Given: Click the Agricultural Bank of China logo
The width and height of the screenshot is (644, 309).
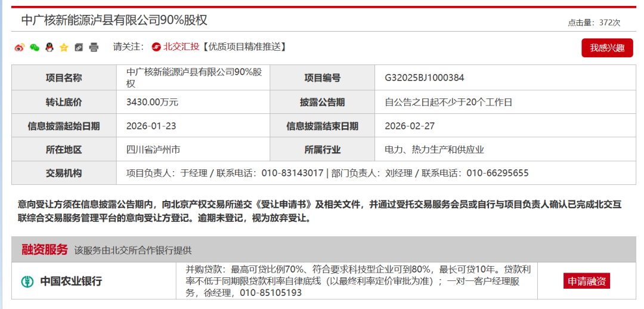Looking at the screenshot, I should pyautogui.click(x=27, y=282).
